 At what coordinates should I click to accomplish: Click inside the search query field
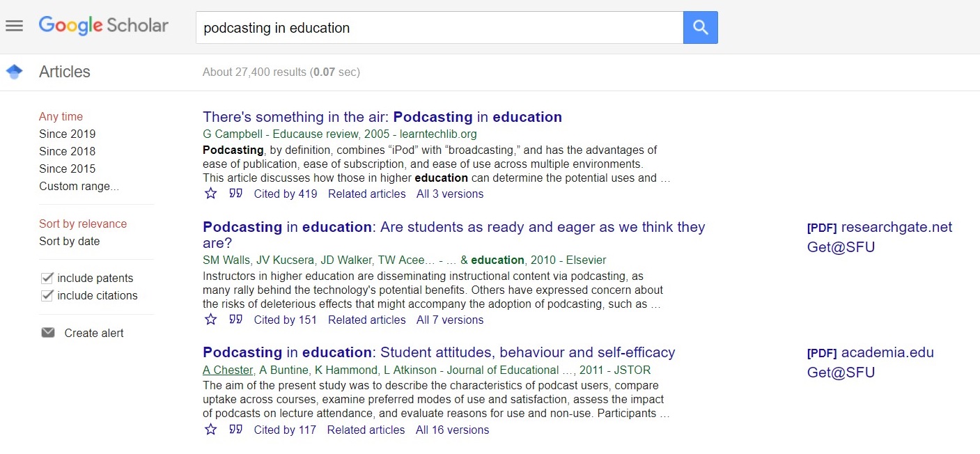coord(439,27)
